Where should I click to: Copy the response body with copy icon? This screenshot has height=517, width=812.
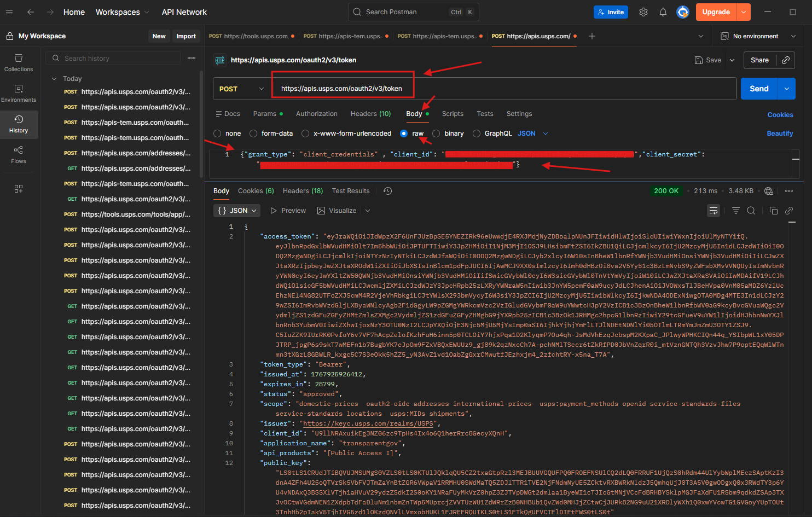[773, 211]
